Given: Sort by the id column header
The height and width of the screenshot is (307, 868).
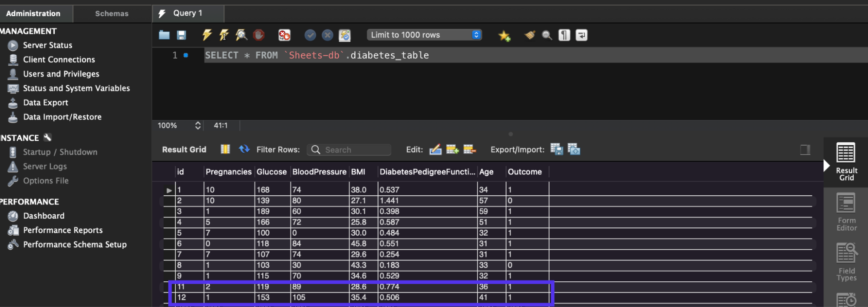Looking at the screenshot, I should (189, 172).
